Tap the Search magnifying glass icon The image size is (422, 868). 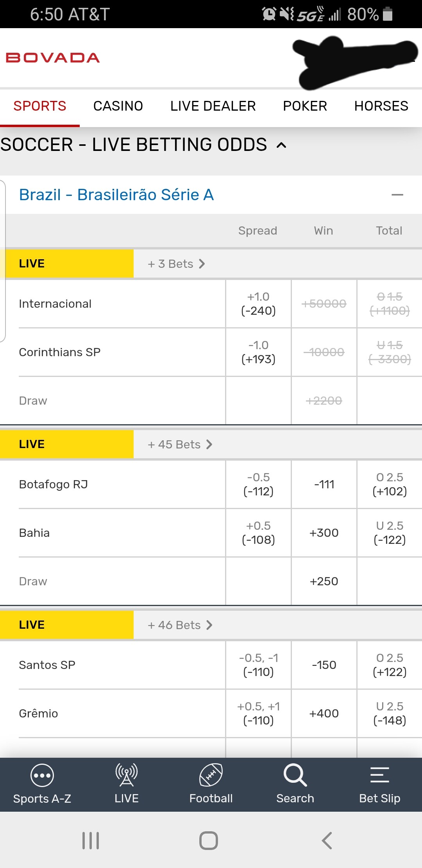(x=295, y=775)
